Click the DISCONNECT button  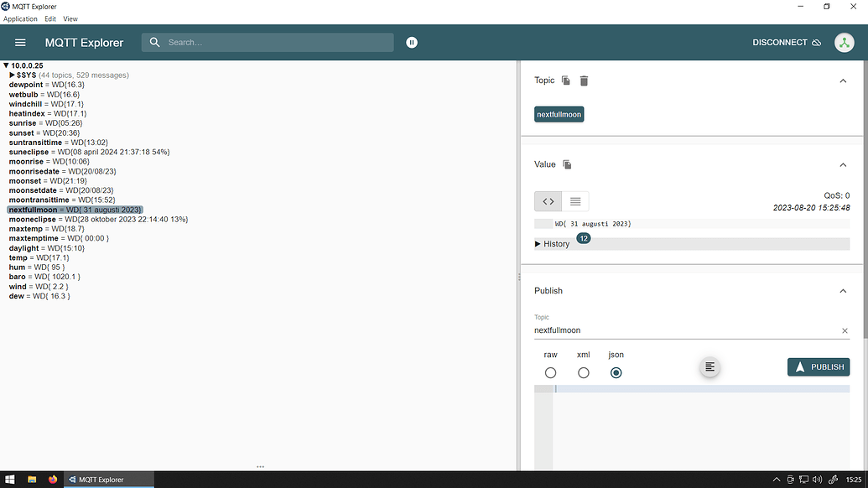(787, 43)
